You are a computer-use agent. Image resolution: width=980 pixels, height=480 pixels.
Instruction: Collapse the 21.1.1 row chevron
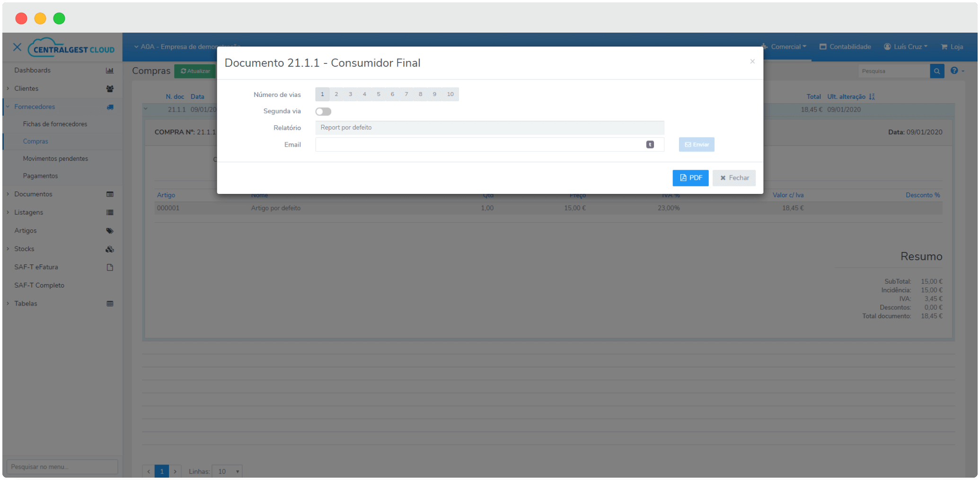146,109
